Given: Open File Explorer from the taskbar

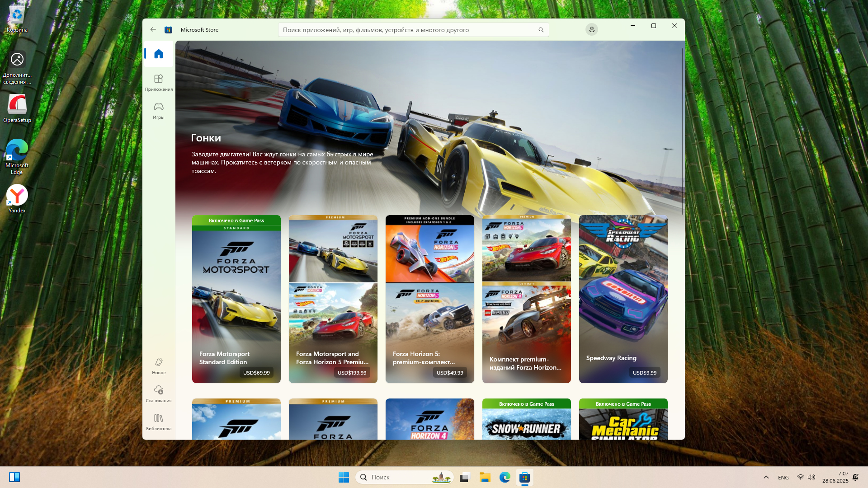Looking at the screenshot, I should point(485,477).
